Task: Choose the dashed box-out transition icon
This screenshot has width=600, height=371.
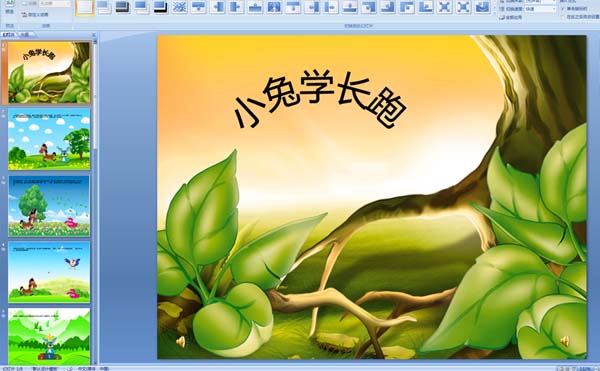Action: tap(463, 7)
